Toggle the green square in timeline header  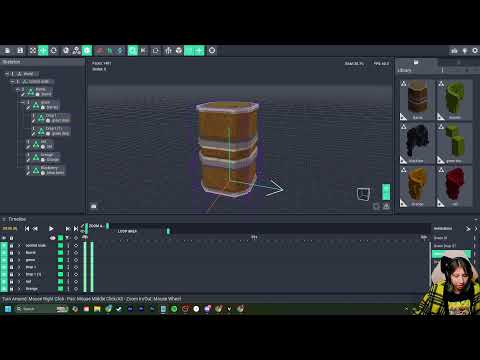[x=60, y=238]
